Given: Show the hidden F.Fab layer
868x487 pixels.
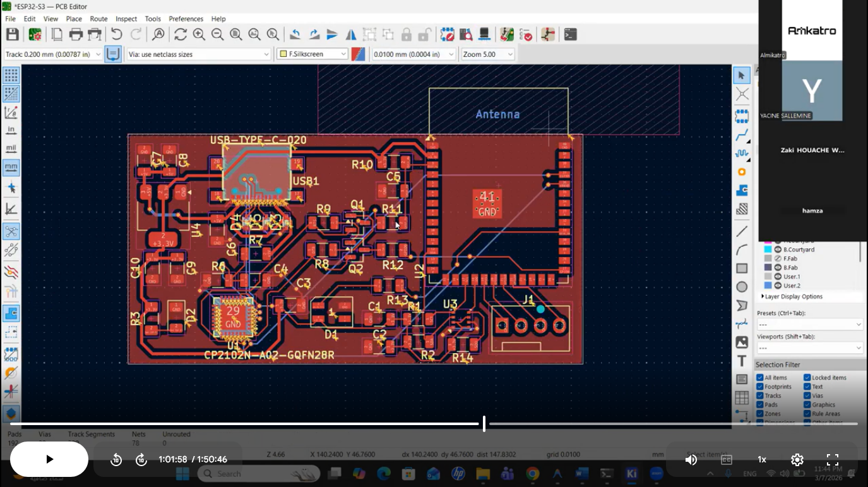Looking at the screenshot, I should pos(778,258).
